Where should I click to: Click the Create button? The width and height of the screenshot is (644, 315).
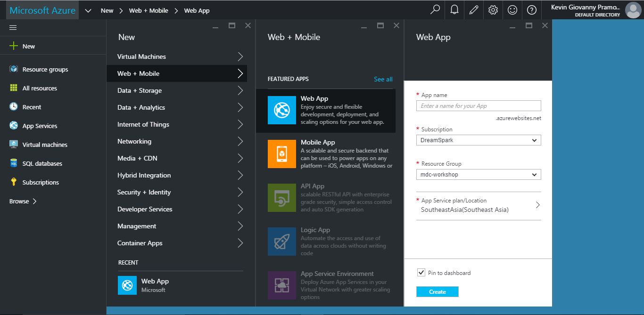tap(437, 292)
